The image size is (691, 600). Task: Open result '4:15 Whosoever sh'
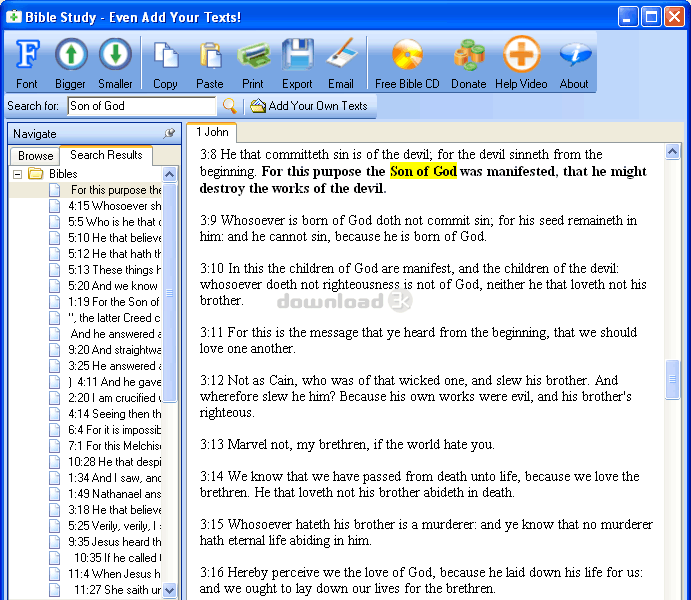click(x=114, y=206)
